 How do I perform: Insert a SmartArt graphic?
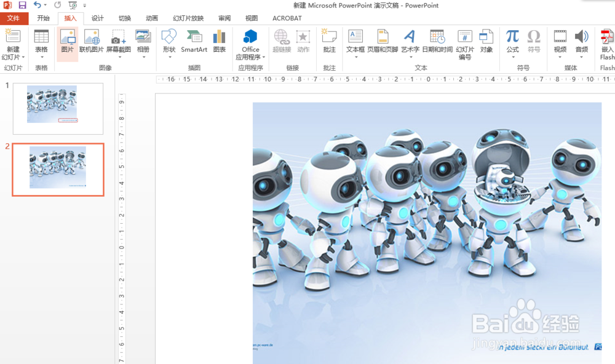tap(194, 41)
